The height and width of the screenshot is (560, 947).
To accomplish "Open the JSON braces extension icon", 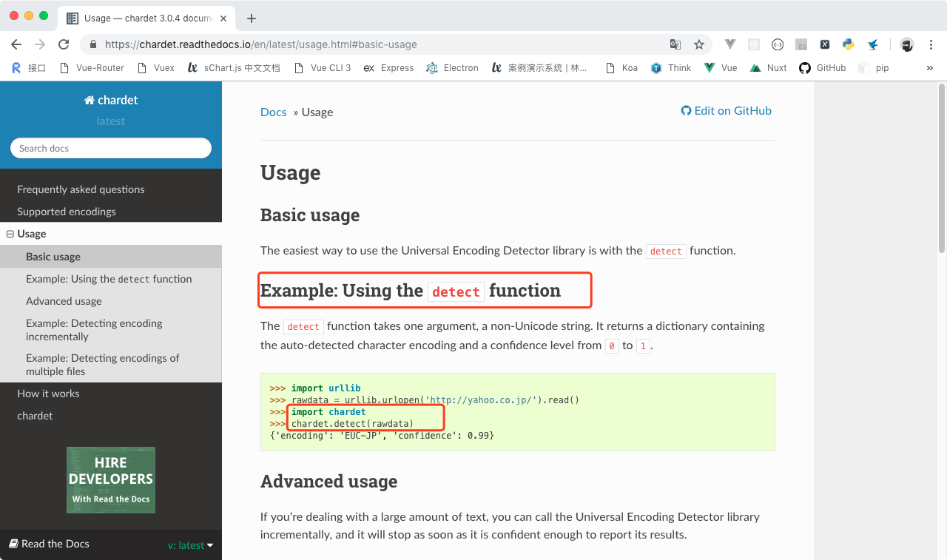I will pos(778,44).
